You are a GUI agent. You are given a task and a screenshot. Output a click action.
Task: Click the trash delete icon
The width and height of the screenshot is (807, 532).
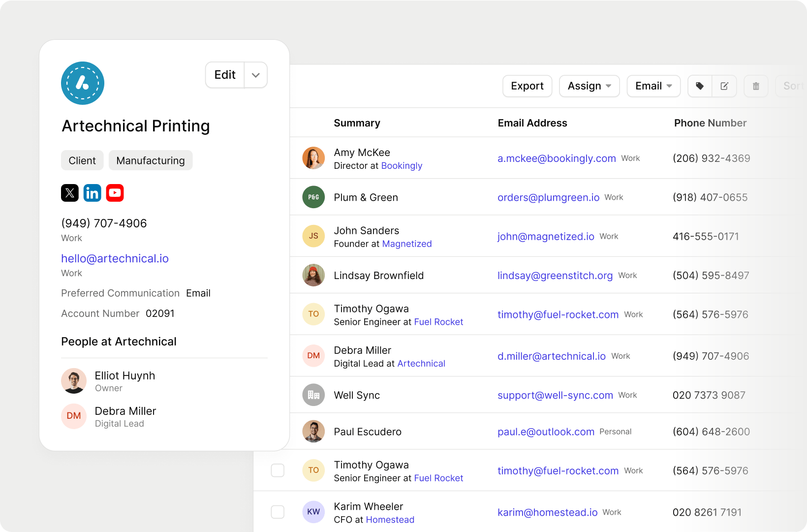(x=756, y=86)
